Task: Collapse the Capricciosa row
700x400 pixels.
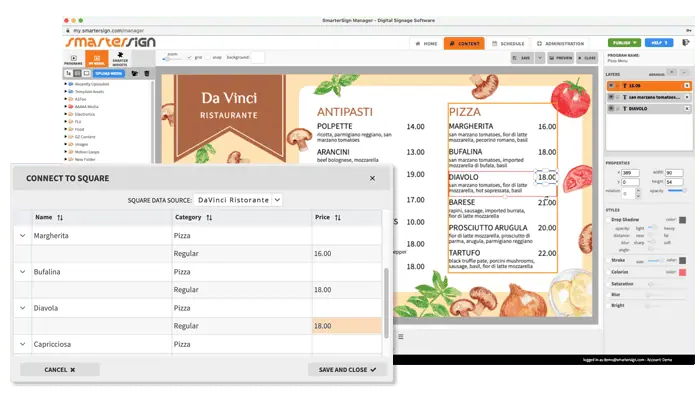Action: pos(23,344)
